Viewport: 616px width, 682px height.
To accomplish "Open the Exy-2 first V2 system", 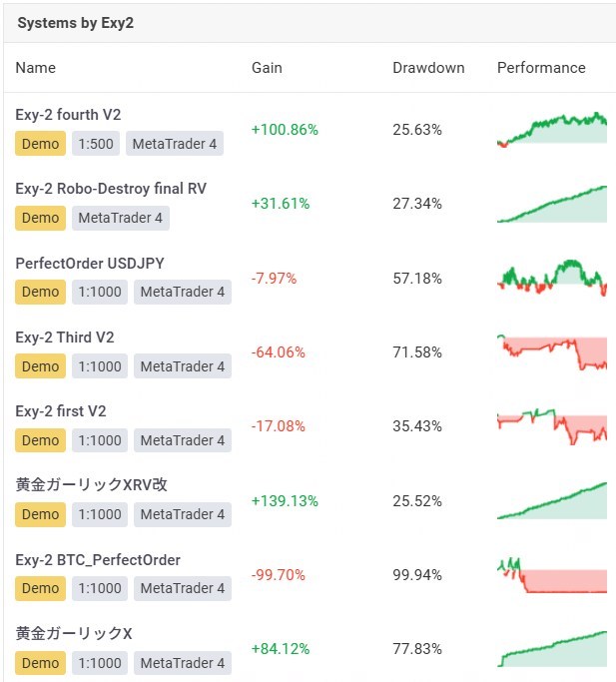I will [x=61, y=411].
